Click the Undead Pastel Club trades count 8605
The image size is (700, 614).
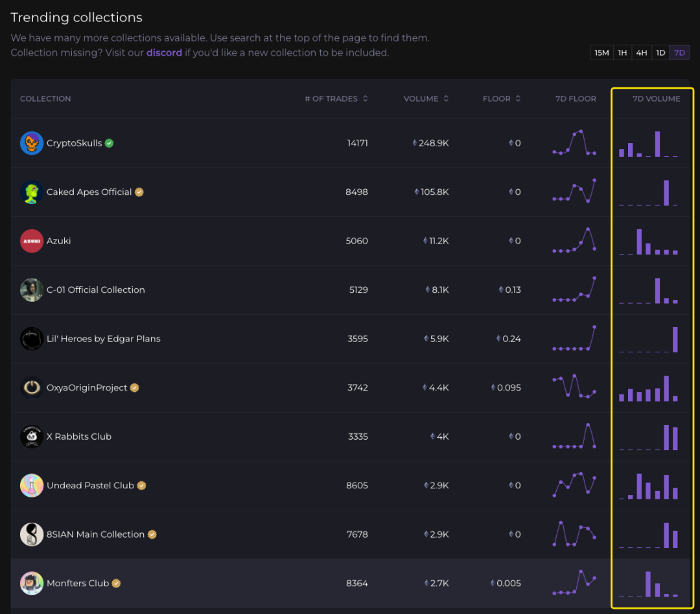pos(357,486)
